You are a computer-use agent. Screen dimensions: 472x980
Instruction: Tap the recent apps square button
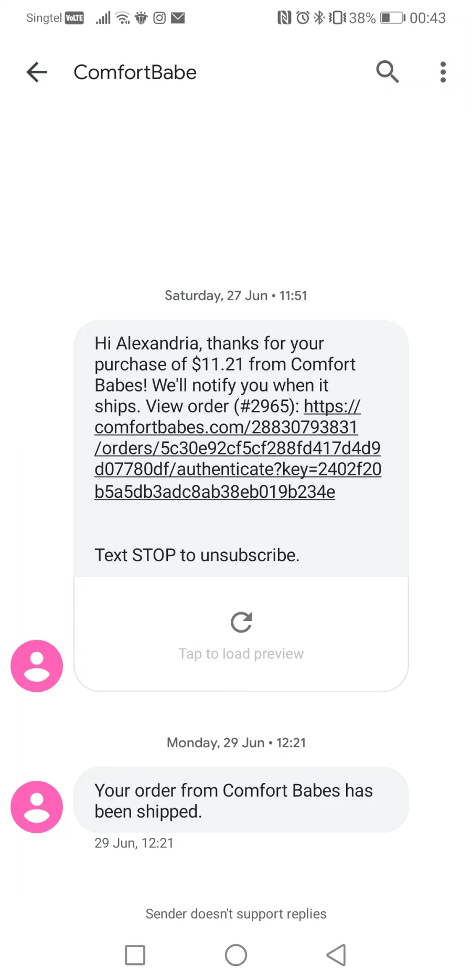pyautogui.click(x=135, y=955)
